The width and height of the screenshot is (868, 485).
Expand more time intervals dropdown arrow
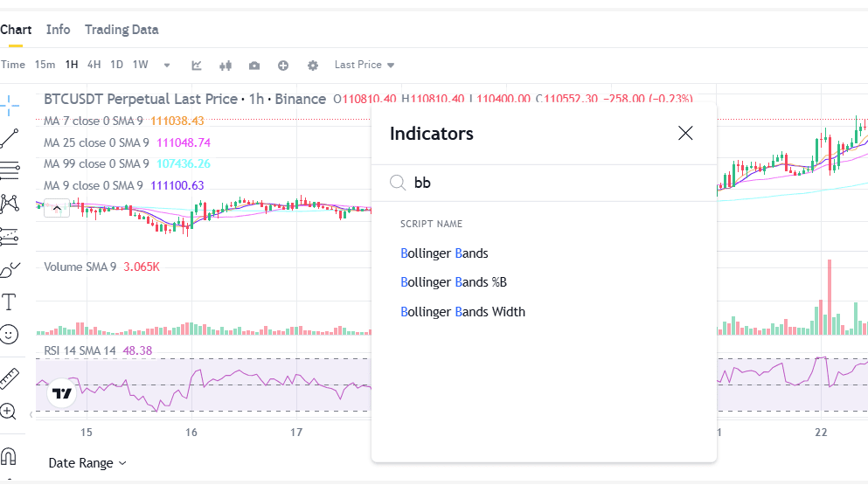pos(167,66)
